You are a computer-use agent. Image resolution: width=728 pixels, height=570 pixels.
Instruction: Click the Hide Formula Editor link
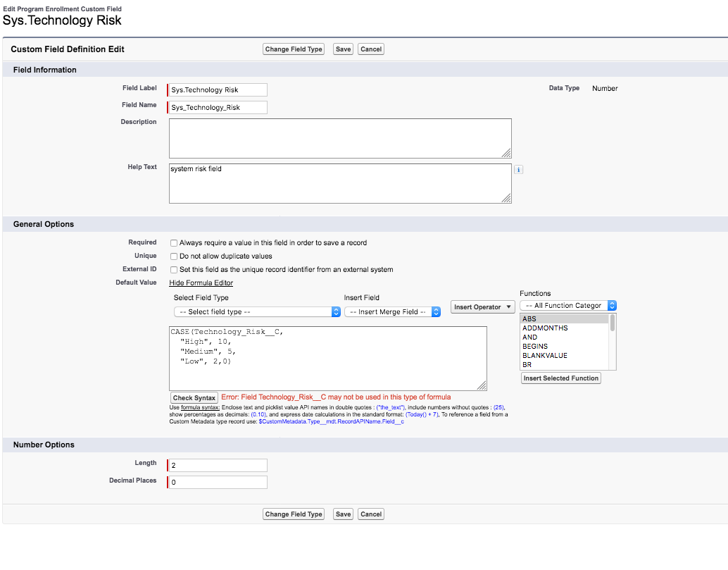pos(201,283)
